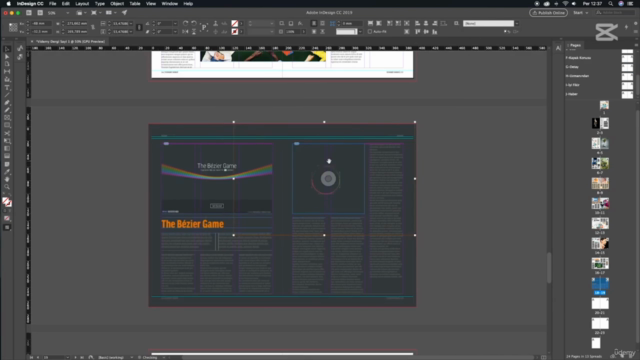
Task: Open the Layout menu
Action: 82,4
